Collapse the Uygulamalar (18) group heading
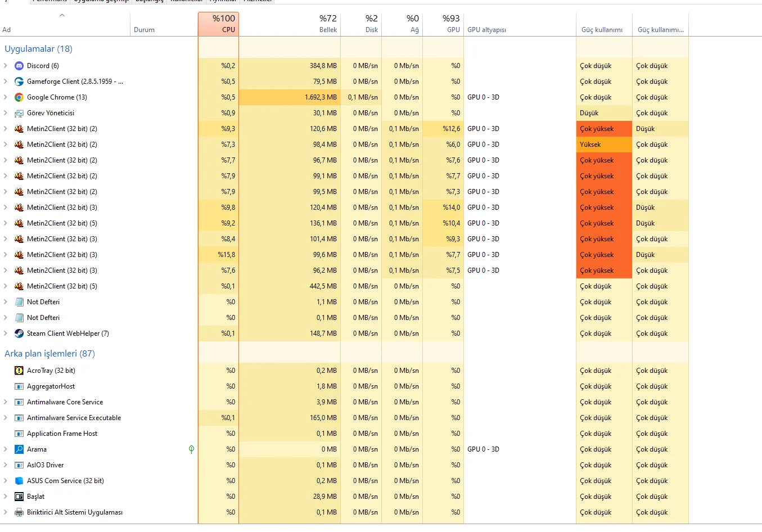This screenshot has width=762, height=532. (x=38, y=49)
